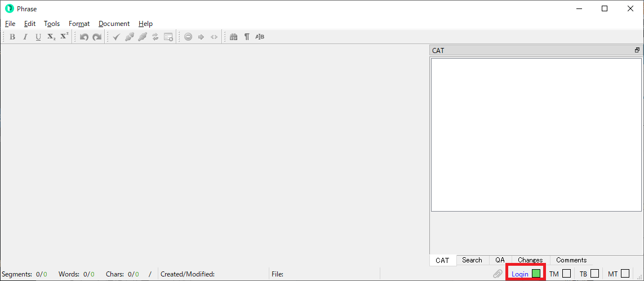Screen dimensions: 644x281
Task: Switch to the QA tab
Action: coord(500,260)
